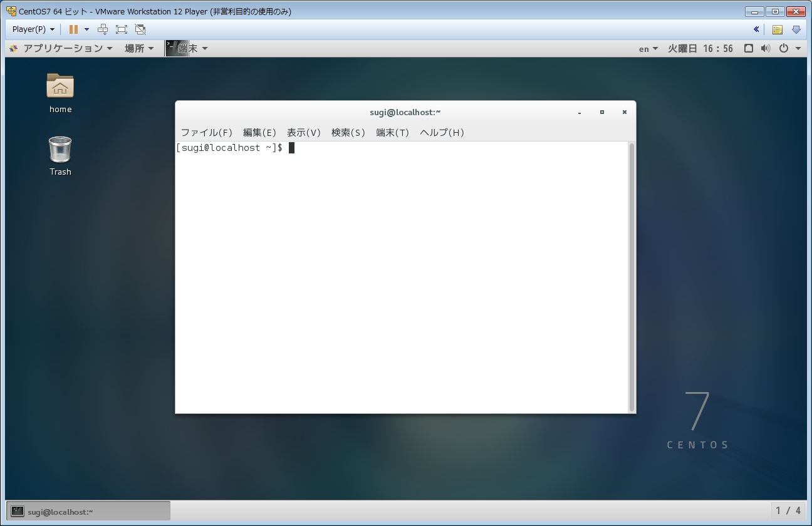Open the Player(P) dropdown menu
The width and height of the screenshot is (812, 526).
coord(33,29)
